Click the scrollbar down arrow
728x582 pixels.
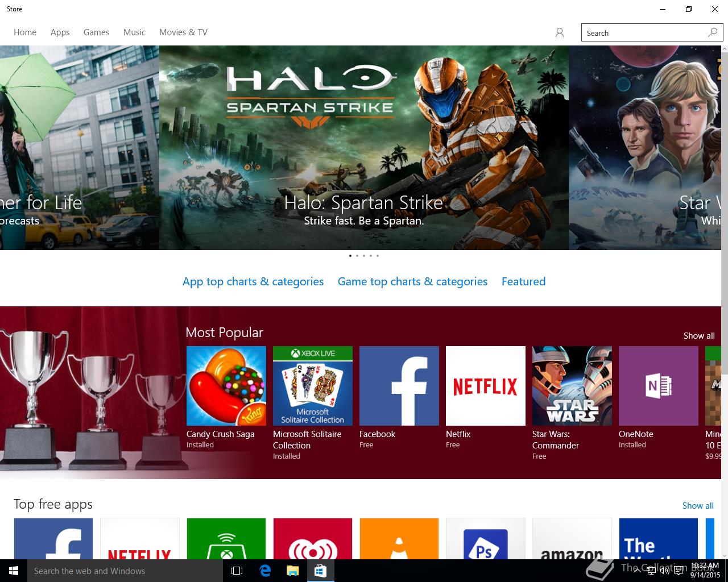point(725,556)
